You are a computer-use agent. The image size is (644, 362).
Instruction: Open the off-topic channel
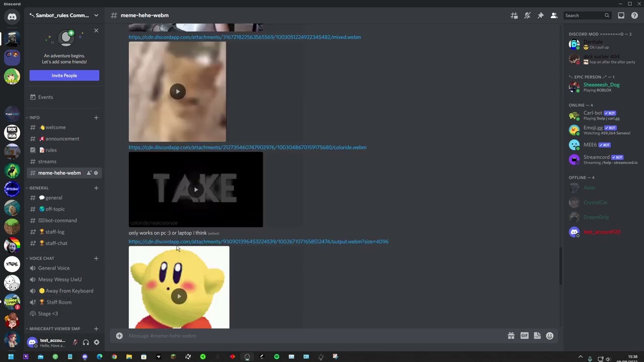point(64,209)
